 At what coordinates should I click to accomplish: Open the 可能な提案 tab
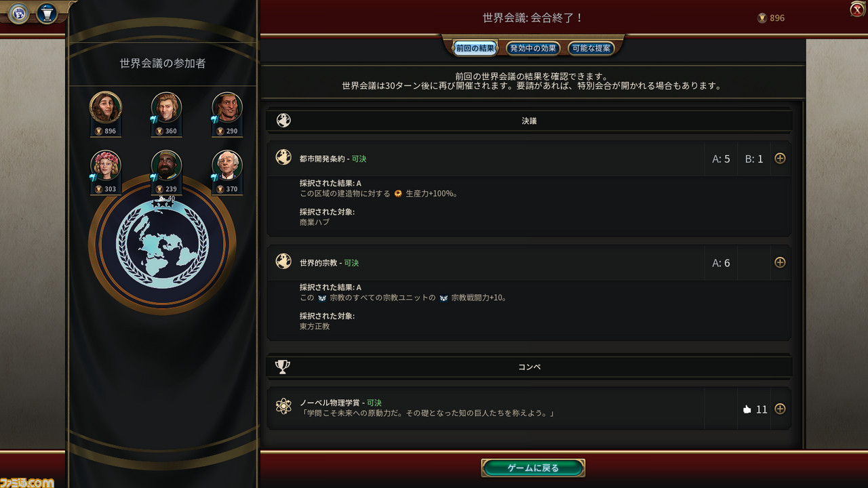(591, 48)
